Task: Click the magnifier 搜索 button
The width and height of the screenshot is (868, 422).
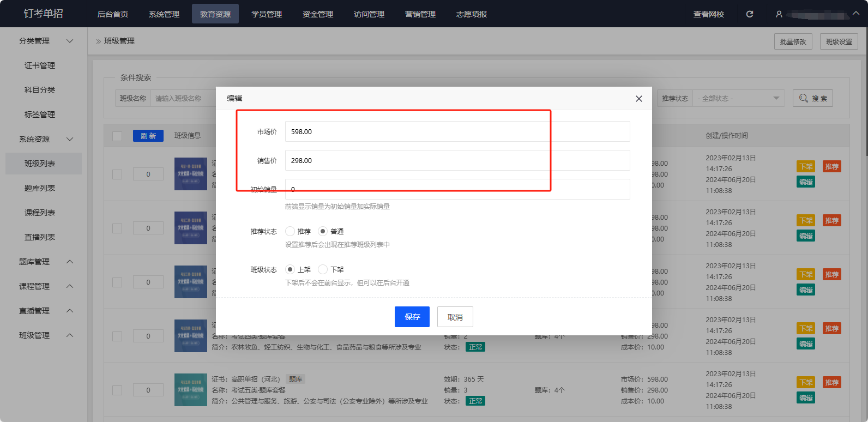Action: click(813, 98)
